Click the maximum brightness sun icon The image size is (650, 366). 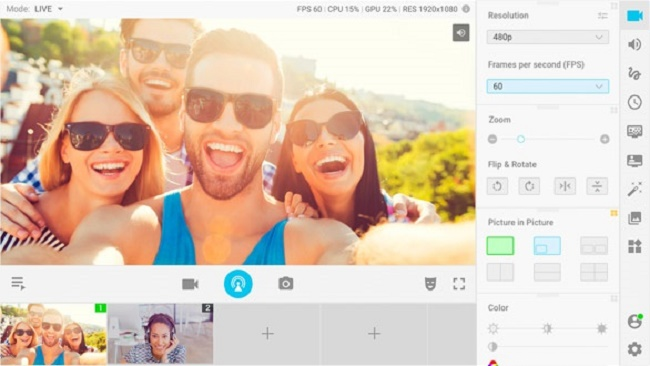[601, 329]
